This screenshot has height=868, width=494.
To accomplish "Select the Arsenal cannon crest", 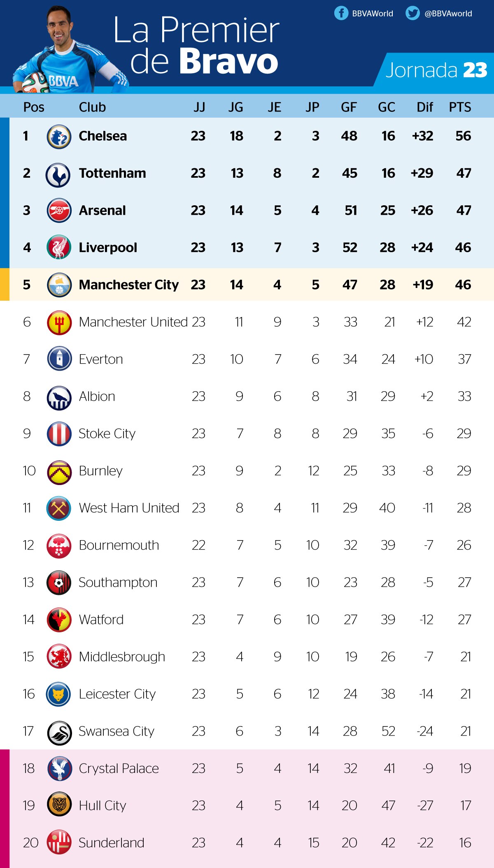I will coord(59,211).
